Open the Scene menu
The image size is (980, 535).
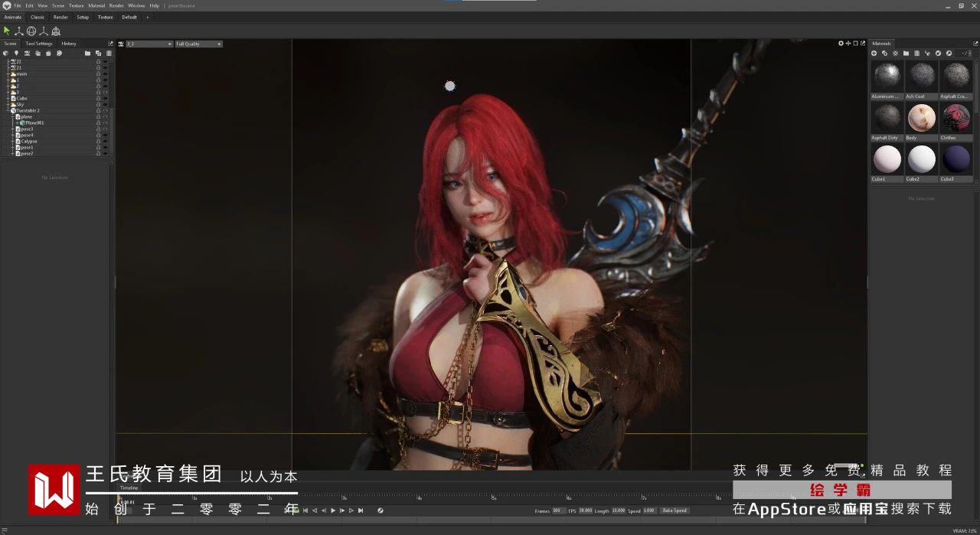58,5
